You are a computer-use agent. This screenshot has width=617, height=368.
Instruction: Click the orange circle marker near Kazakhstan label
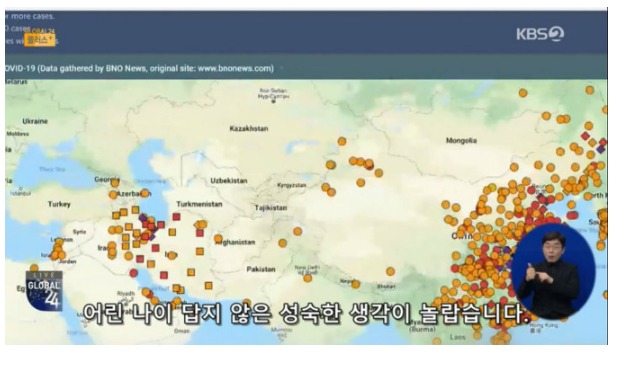click(342, 141)
